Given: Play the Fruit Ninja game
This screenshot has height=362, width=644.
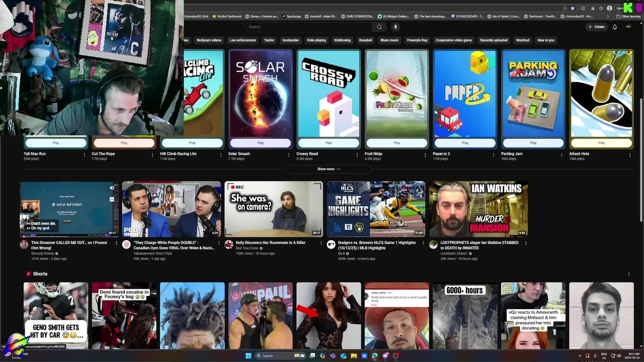Looking at the screenshot, I should (x=397, y=143).
